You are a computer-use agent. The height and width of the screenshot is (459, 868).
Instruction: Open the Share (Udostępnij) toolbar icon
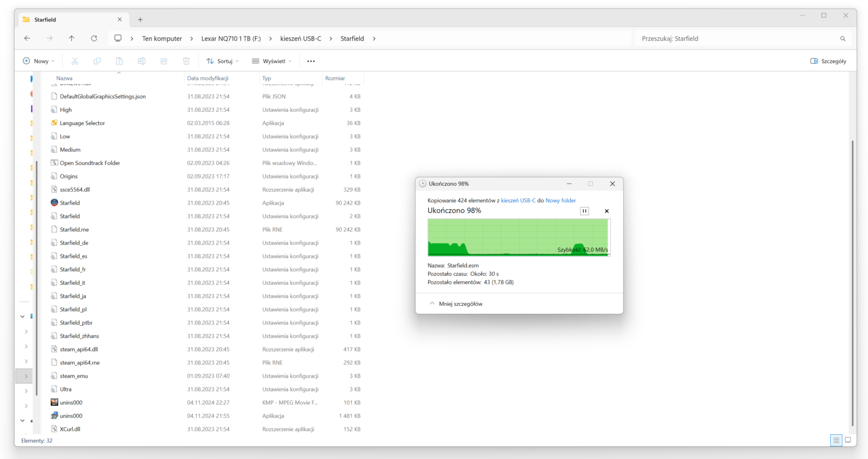pos(164,60)
